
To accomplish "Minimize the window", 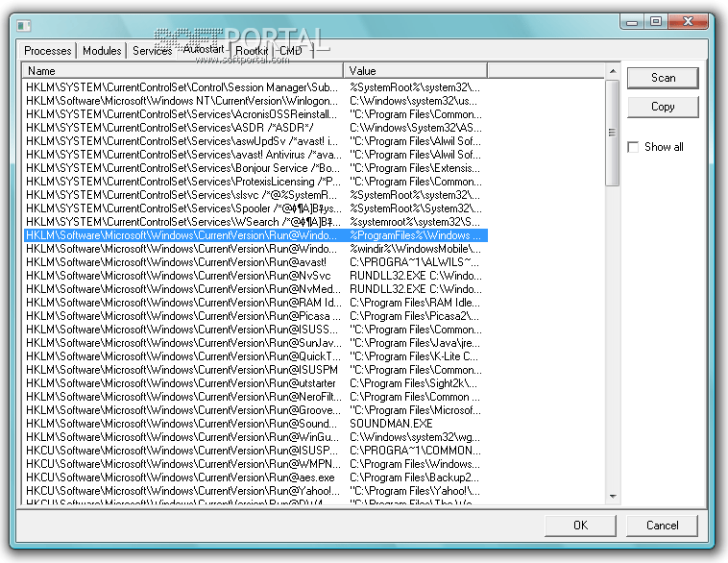I will [x=632, y=22].
